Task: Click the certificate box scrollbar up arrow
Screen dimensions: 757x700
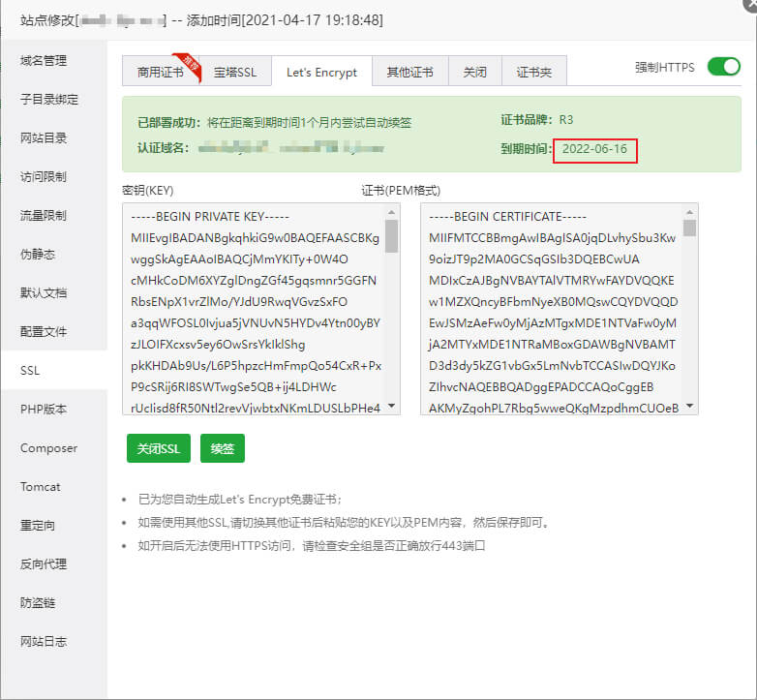Action: 689,212
